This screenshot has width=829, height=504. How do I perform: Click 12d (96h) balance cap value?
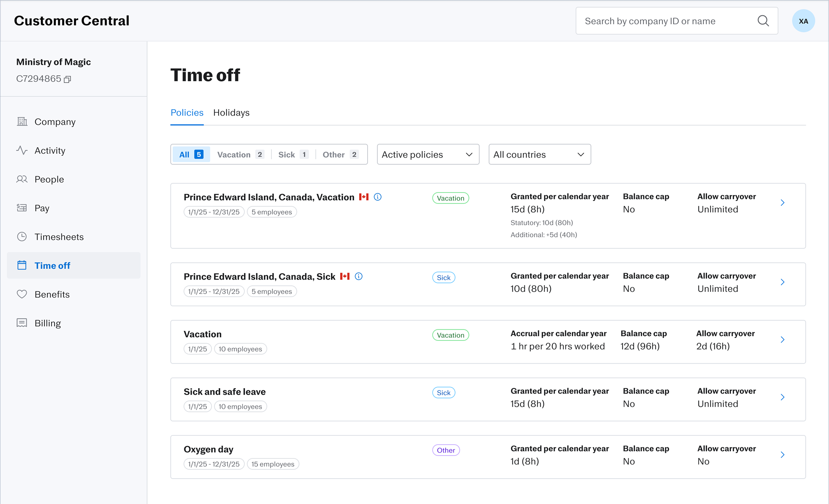point(640,346)
